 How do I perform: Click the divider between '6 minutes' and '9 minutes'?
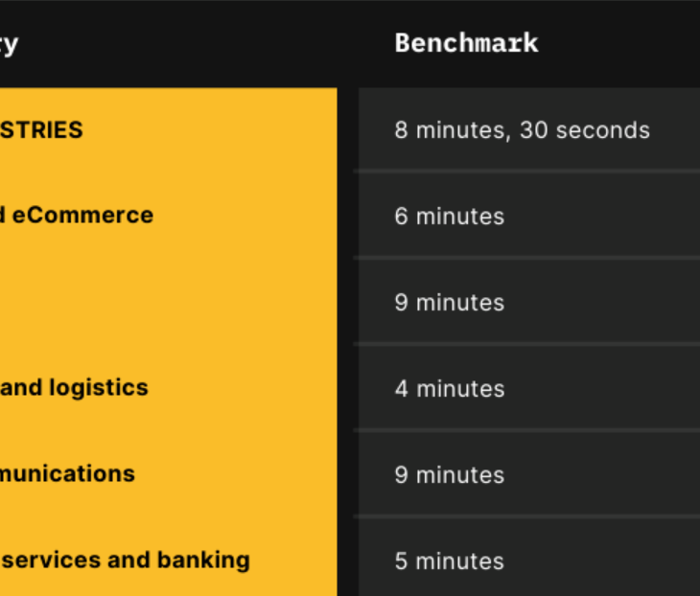pyautogui.click(x=526, y=258)
